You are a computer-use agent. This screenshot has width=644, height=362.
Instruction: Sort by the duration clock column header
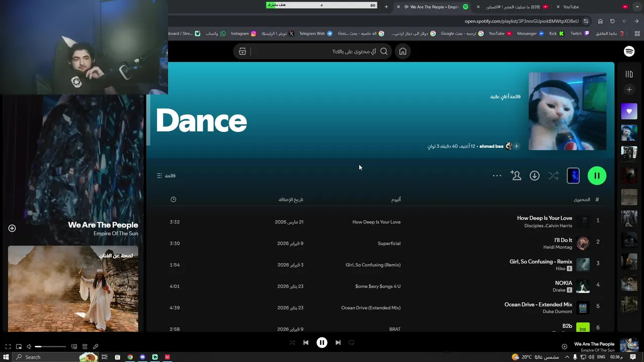click(x=173, y=200)
